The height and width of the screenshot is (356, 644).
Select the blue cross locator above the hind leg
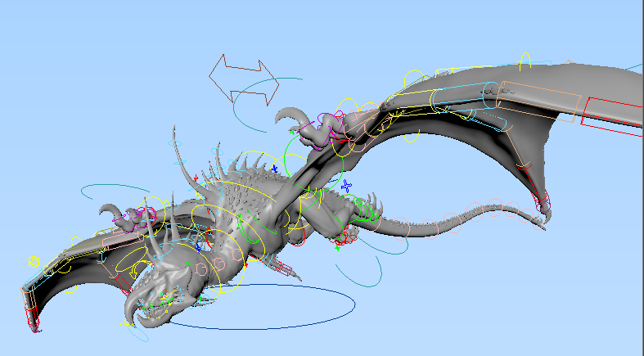tap(346, 186)
